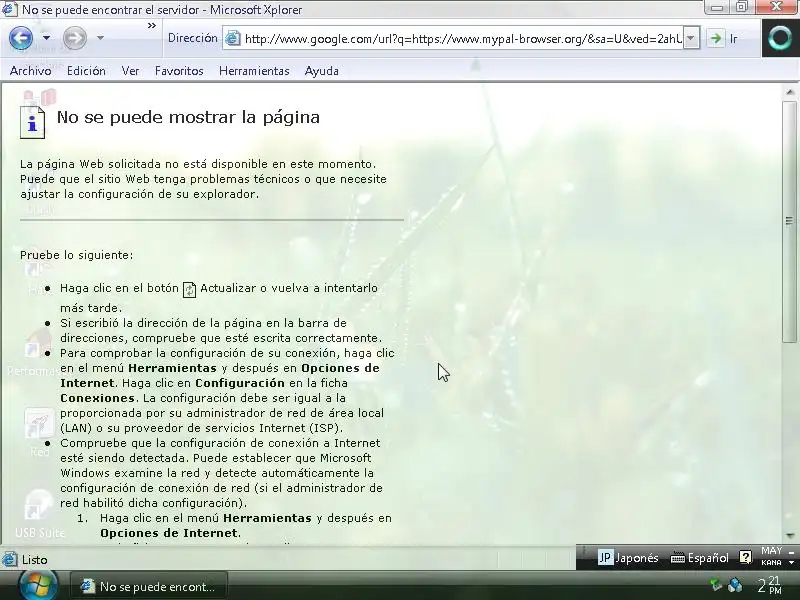Click the No se puede encont... taskbar button
Screen dimensions: 800x600
tap(148, 587)
